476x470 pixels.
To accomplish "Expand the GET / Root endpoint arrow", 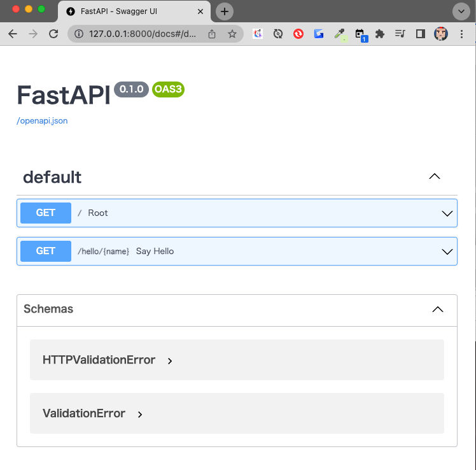I will (x=447, y=213).
